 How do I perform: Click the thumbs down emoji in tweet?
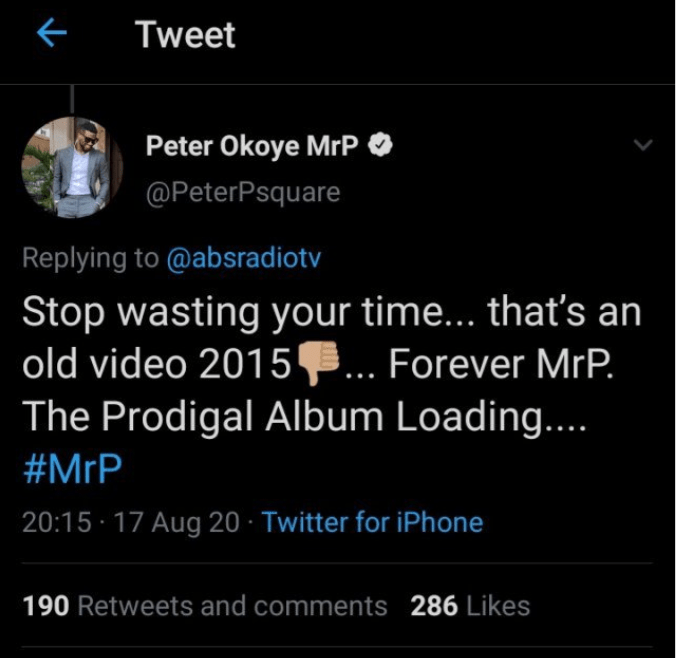pos(318,366)
